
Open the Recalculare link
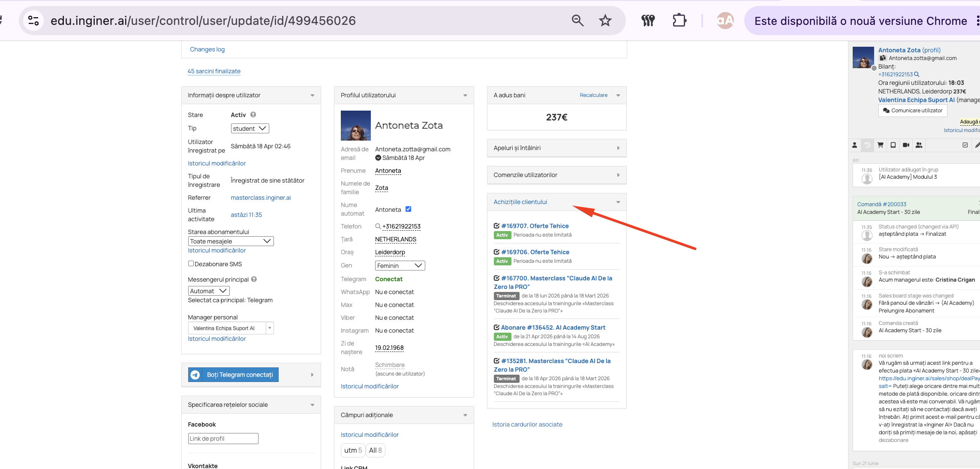[x=593, y=95]
